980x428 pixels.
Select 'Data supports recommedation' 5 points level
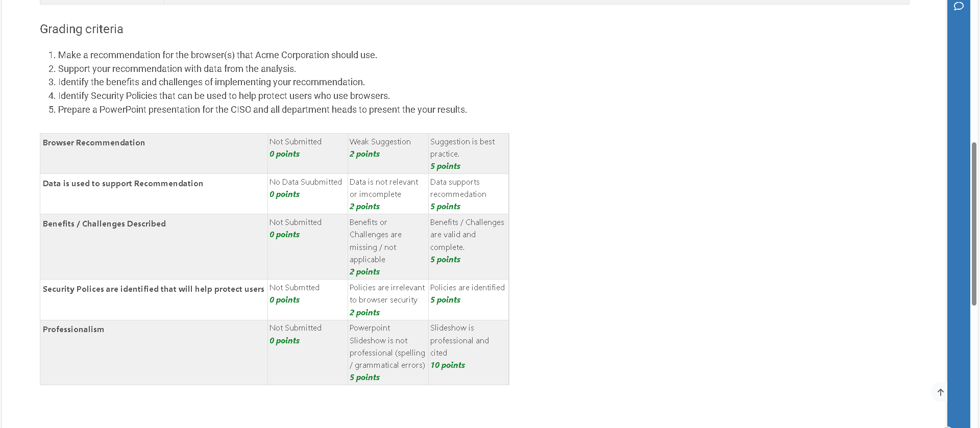[469, 194]
